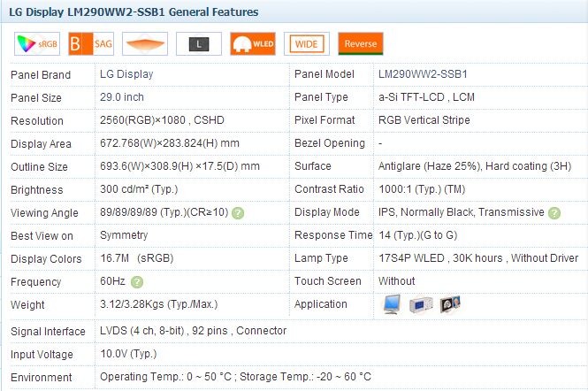Select weight 3.12/3.28Kgs (Typ./Max.)
Screen dimensions: 588x391
[x=158, y=304]
